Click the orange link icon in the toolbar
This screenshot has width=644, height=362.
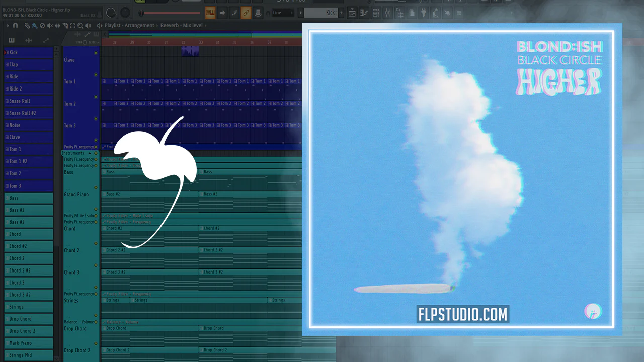[x=246, y=13]
